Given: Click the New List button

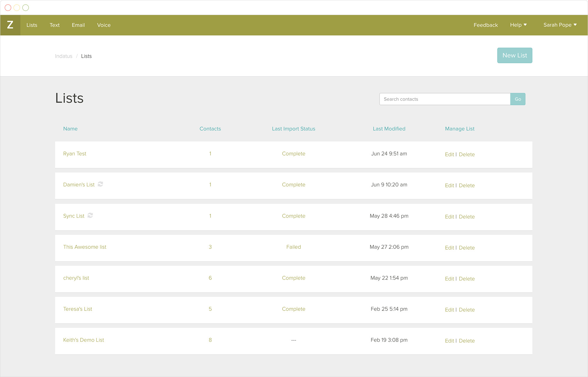Looking at the screenshot, I should 515,55.
